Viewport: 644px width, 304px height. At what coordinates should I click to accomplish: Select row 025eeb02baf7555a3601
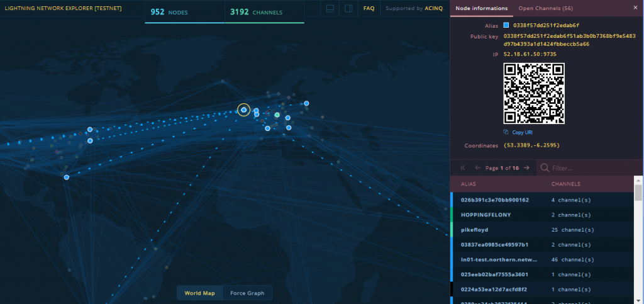tap(542, 274)
